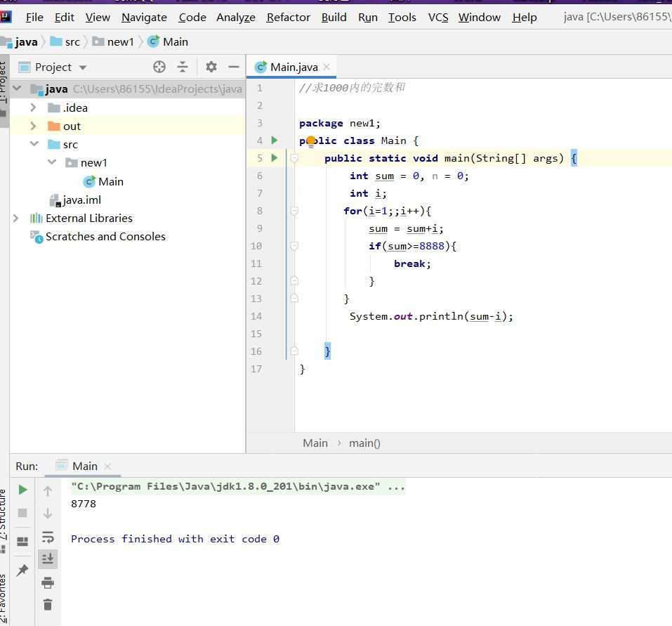672x626 pixels.
Task: Open the Navigate menu
Action: [144, 17]
